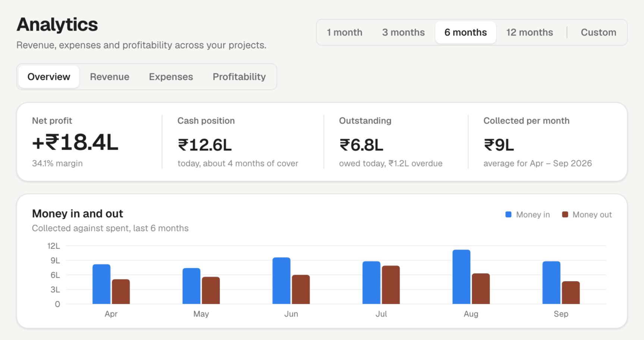Select the August Money out brown bar
Screen dimensions: 644x340
tap(481, 288)
